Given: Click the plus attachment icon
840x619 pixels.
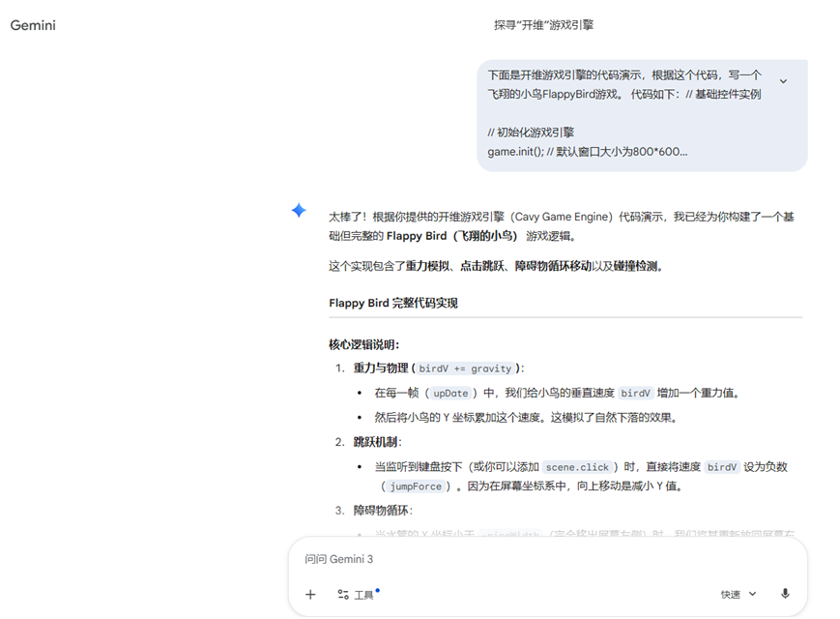Looking at the screenshot, I should click(310, 594).
